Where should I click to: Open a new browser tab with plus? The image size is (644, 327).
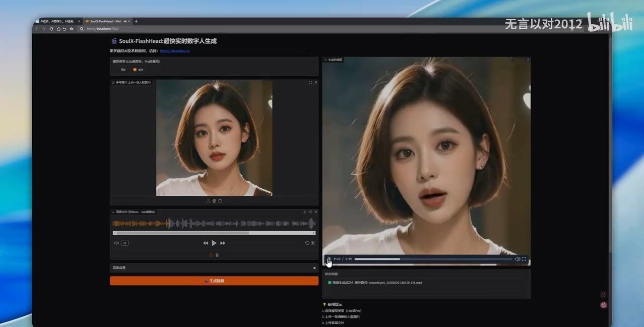pos(136,21)
